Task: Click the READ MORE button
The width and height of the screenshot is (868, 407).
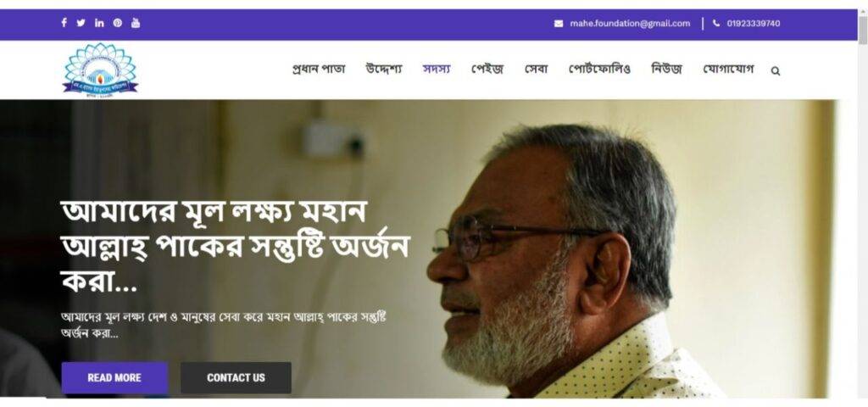Action: tap(114, 377)
